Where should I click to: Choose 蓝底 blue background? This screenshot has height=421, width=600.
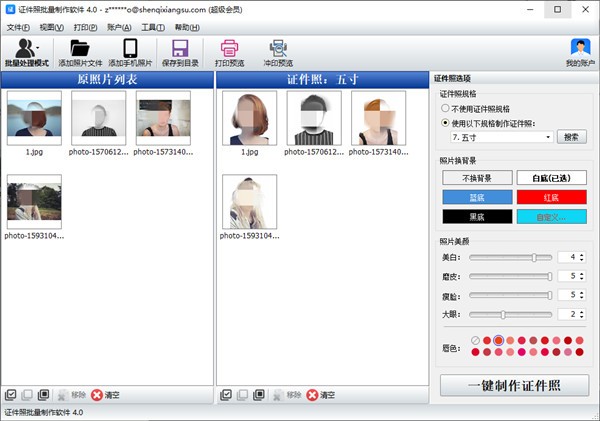(x=477, y=197)
